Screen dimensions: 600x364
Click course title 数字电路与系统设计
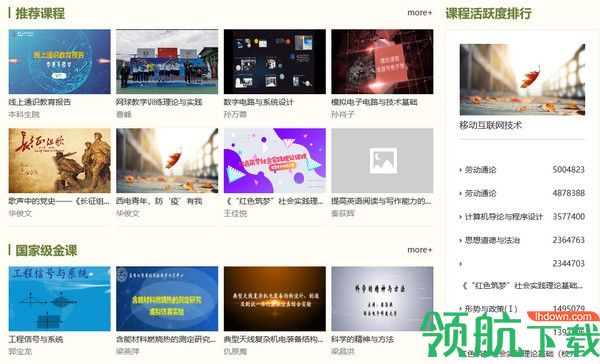259,102
